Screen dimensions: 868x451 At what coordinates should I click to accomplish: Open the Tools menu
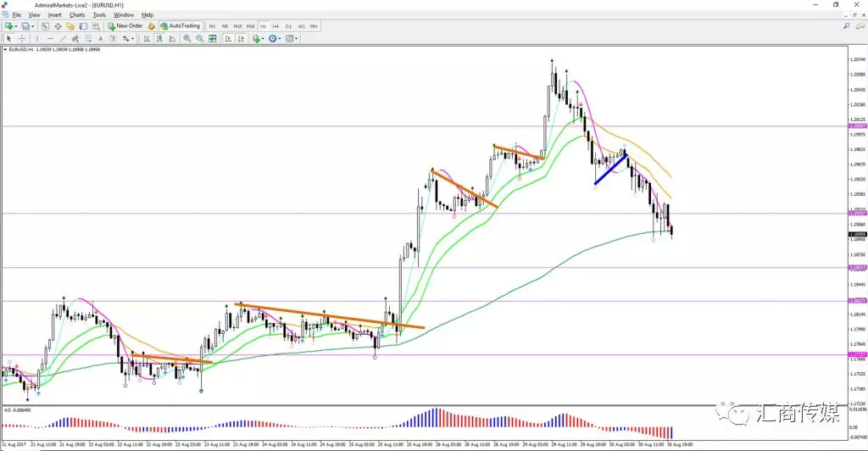tap(99, 15)
